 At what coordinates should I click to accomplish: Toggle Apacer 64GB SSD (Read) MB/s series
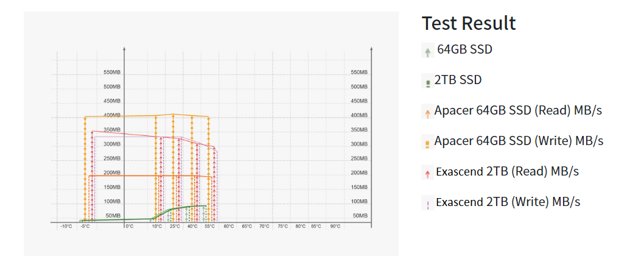[518, 110]
